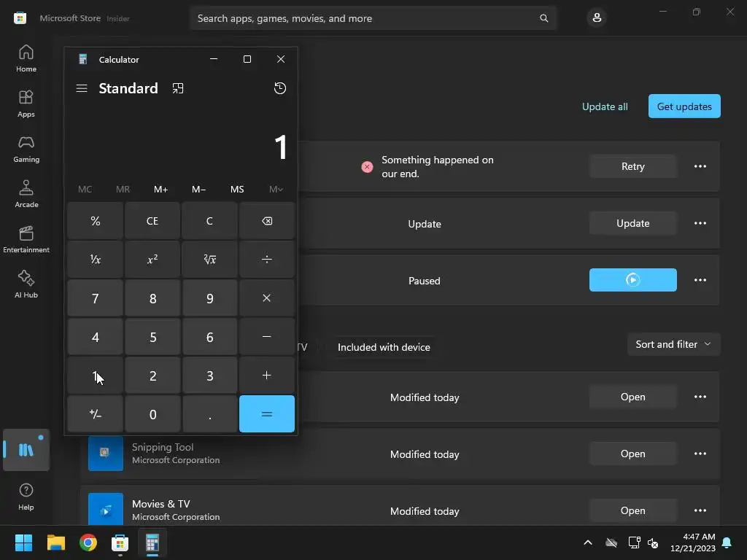Click the percent key in Calculator

tap(96, 221)
